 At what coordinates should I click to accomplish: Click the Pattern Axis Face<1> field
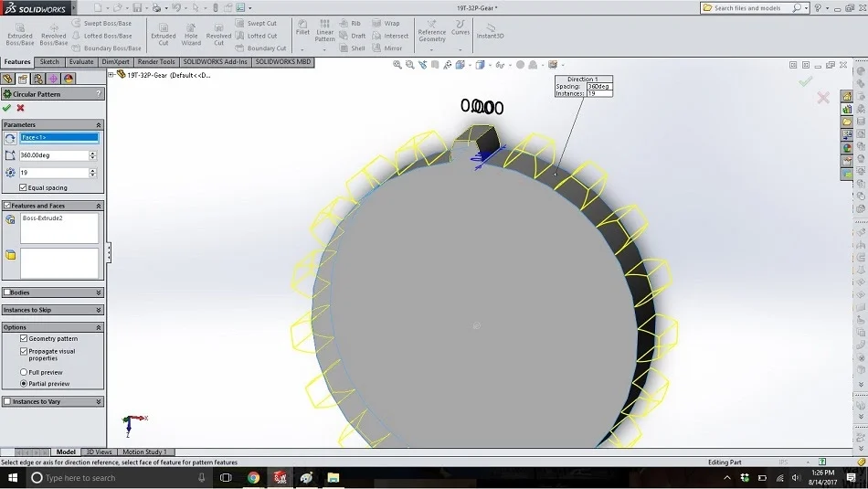point(59,137)
